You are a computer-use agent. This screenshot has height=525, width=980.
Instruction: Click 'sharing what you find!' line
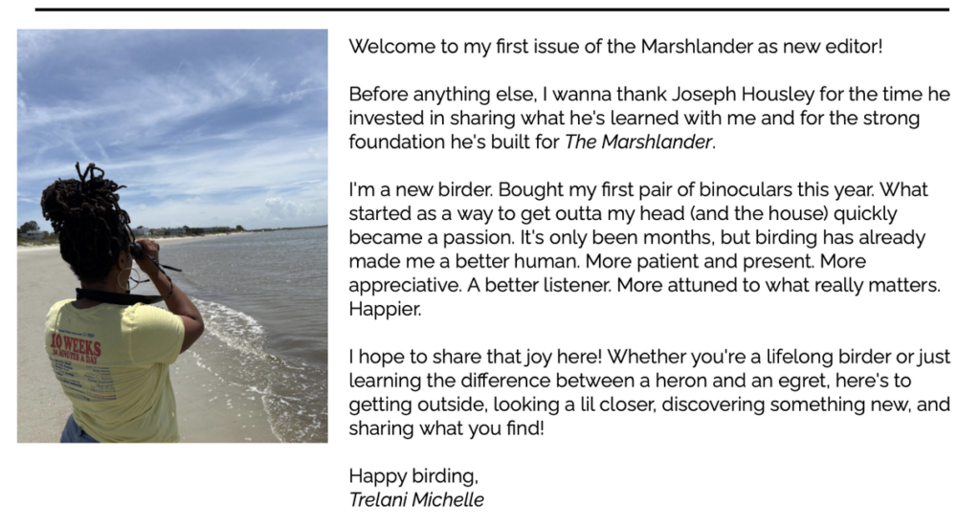(446, 428)
